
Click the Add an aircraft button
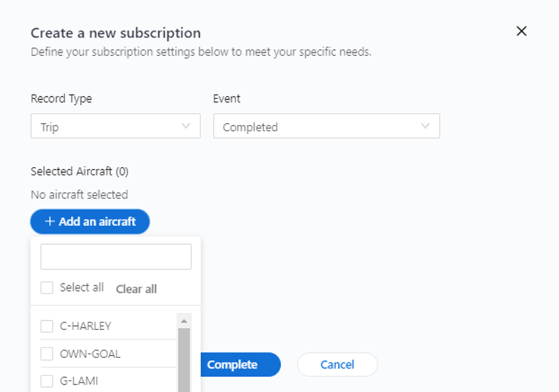point(90,222)
